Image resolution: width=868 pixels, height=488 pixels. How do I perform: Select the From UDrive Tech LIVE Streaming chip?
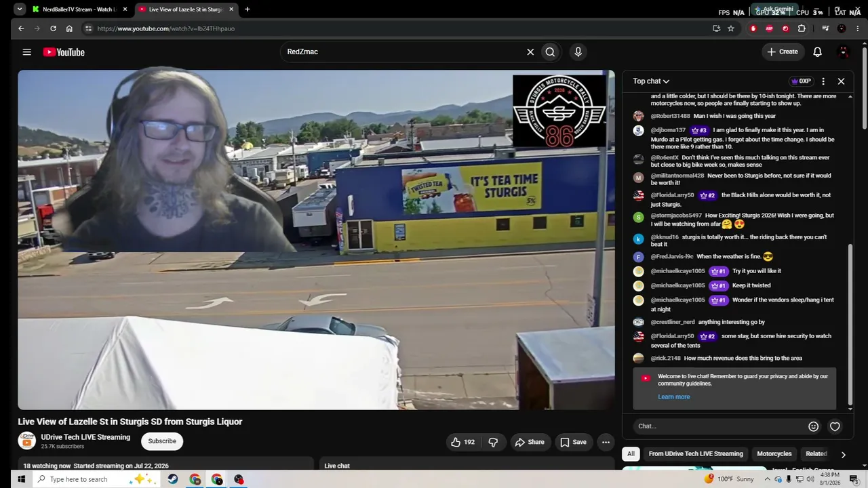(x=696, y=454)
